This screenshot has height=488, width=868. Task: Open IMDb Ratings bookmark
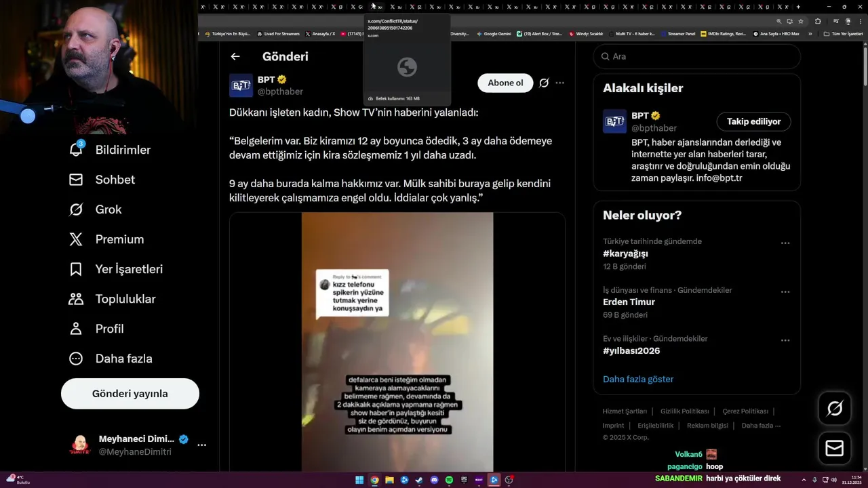coord(723,33)
